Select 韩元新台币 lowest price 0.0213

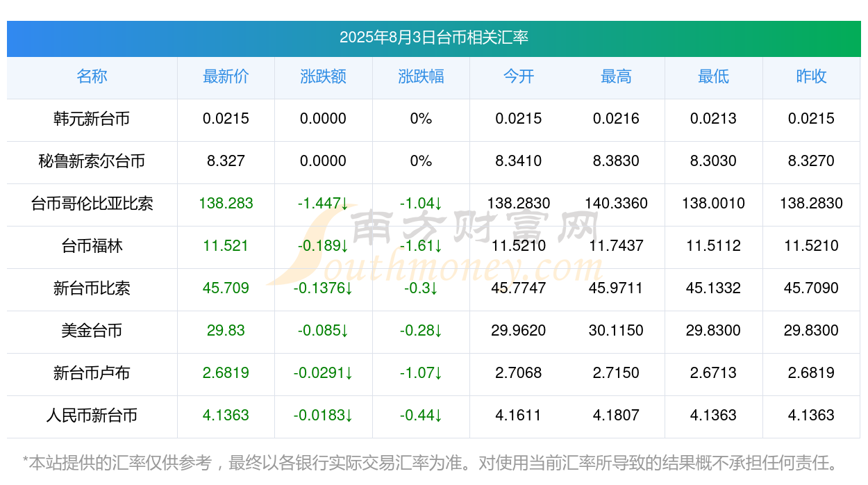tap(713, 119)
